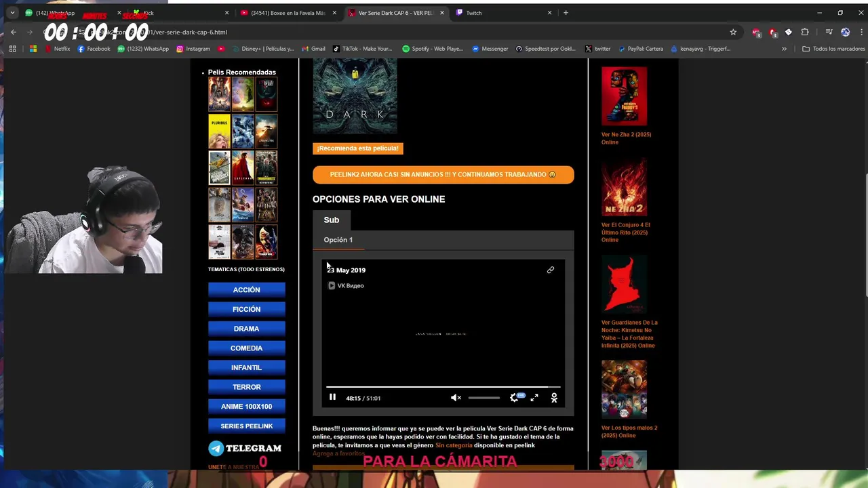This screenshot has height=488, width=868.
Task: Choose the Opción 1 server tab
Action: [x=338, y=240]
